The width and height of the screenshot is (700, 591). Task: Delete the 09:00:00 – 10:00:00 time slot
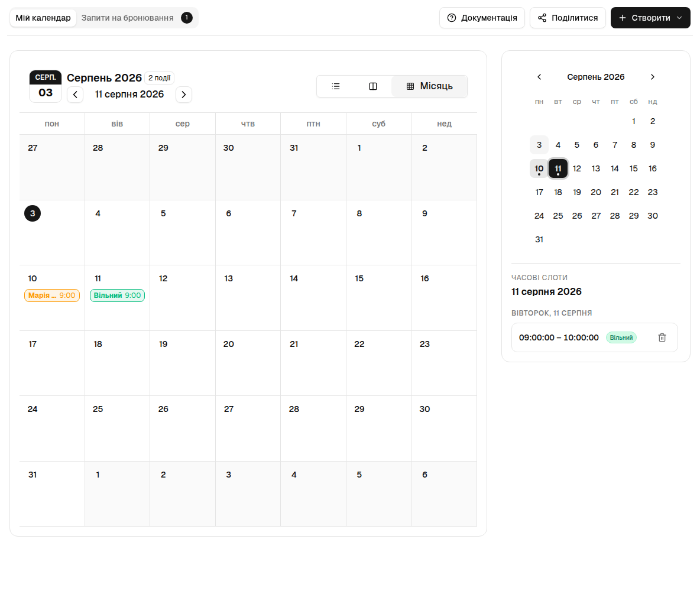click(662, 337)
